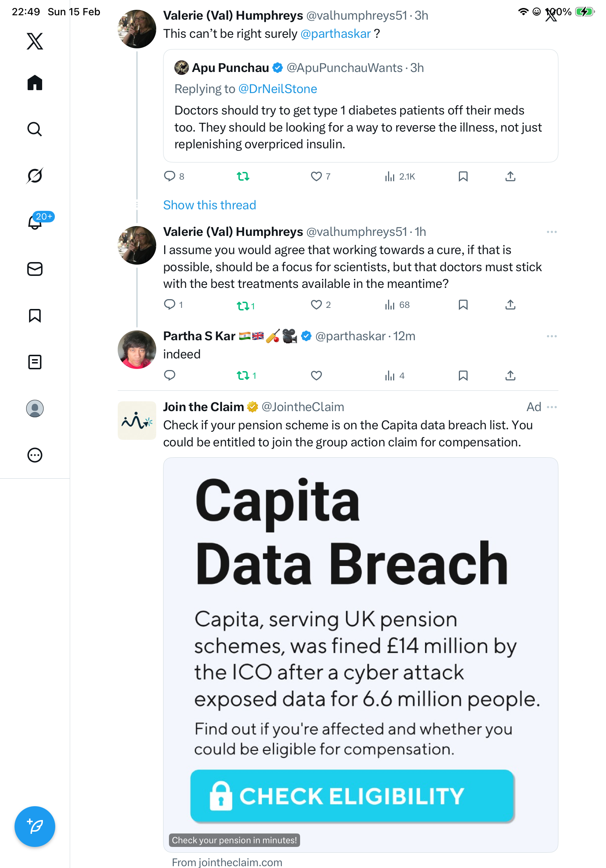Open the Search magnifier in sidebar
Screen dimensions: 606x868
pyautogui.click(x=35, y=129)
